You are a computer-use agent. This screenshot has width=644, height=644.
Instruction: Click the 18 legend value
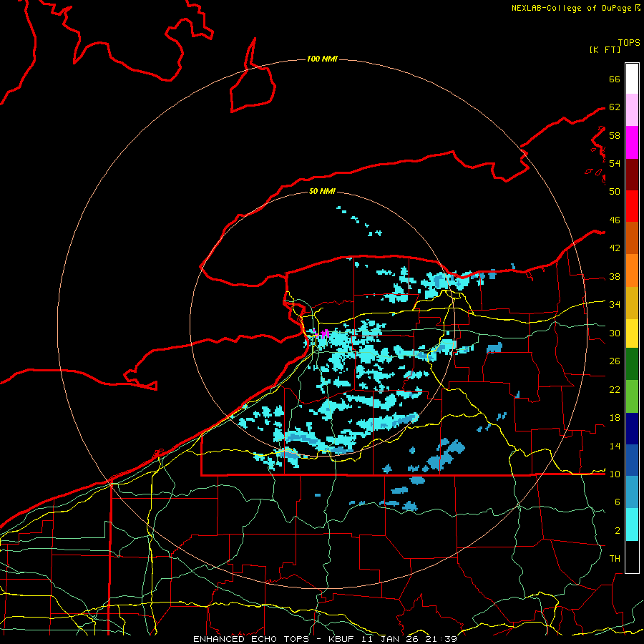click(x=615, y=418)
